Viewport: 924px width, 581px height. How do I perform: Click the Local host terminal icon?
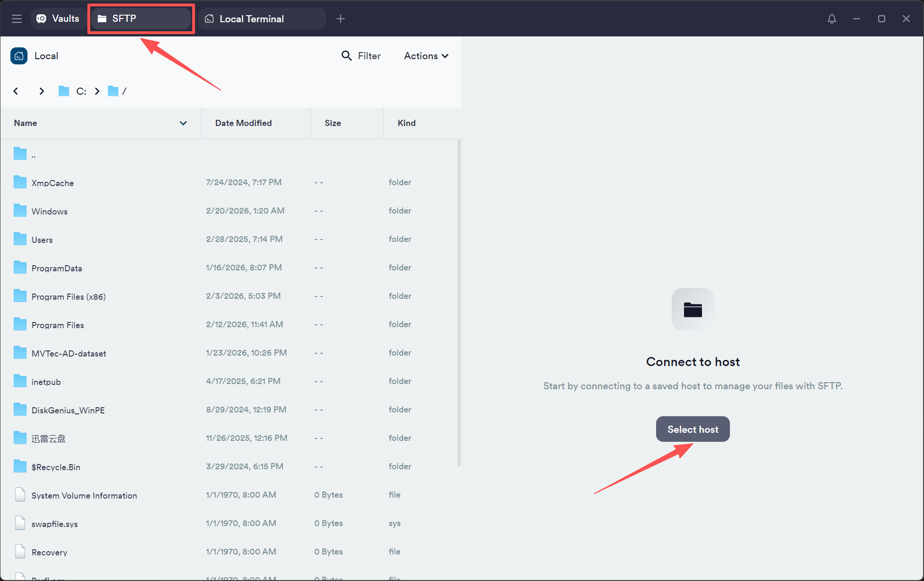click(x=19, y=56)
